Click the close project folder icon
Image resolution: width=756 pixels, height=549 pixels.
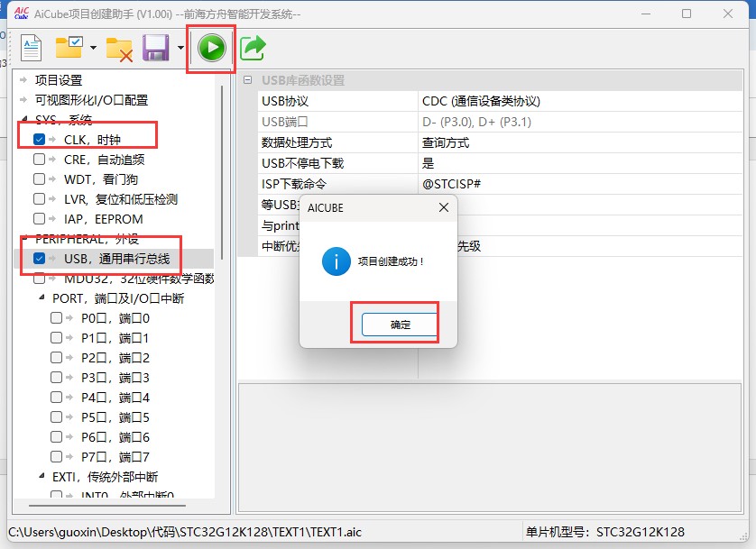pos(120,49)
